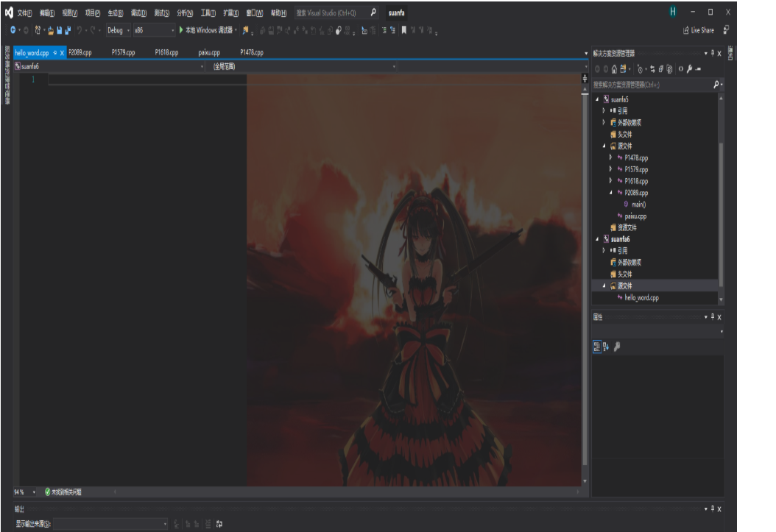The image size is (776, 532).
Task: Toggle the bookmark icon on the toolbar
Action: 404,30
